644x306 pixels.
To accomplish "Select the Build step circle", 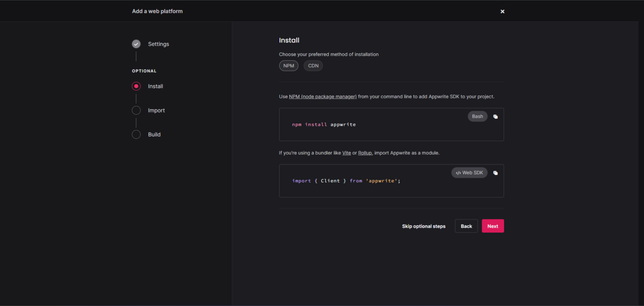I will [x=136, y=134].
